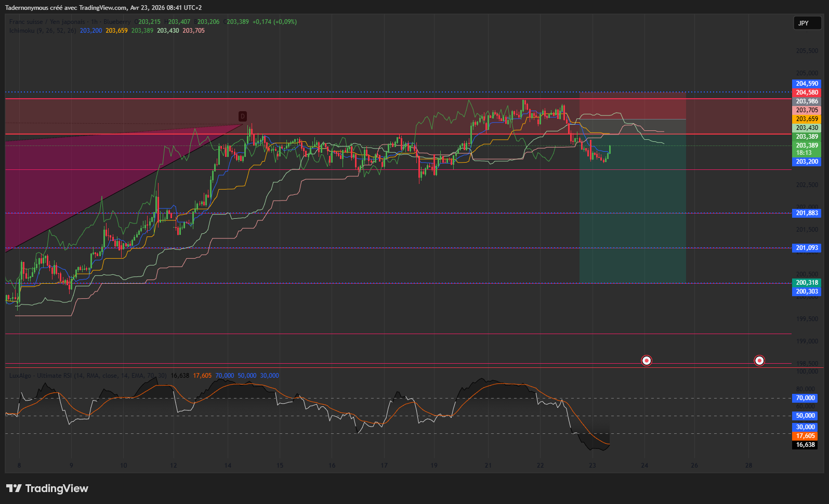Click the JPY currency button
The width and height of the screenshot is (829, 504).
pyautogui.click(x=807, y=23)
